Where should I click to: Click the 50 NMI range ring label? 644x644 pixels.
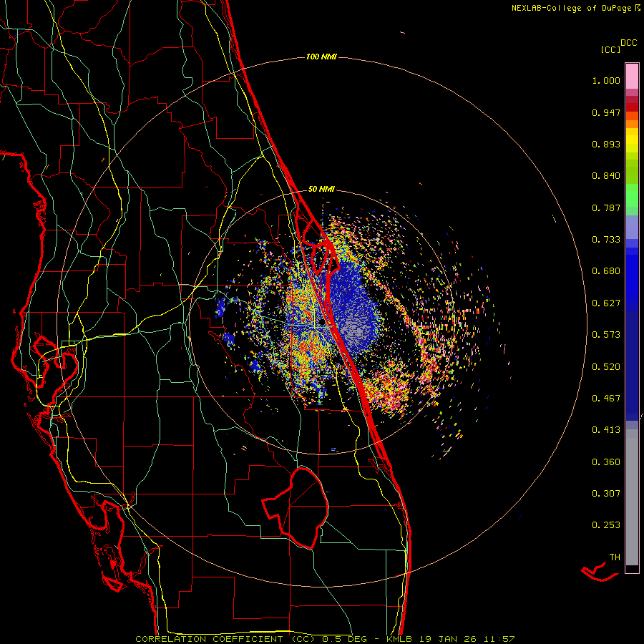click(x=321, y=189)
